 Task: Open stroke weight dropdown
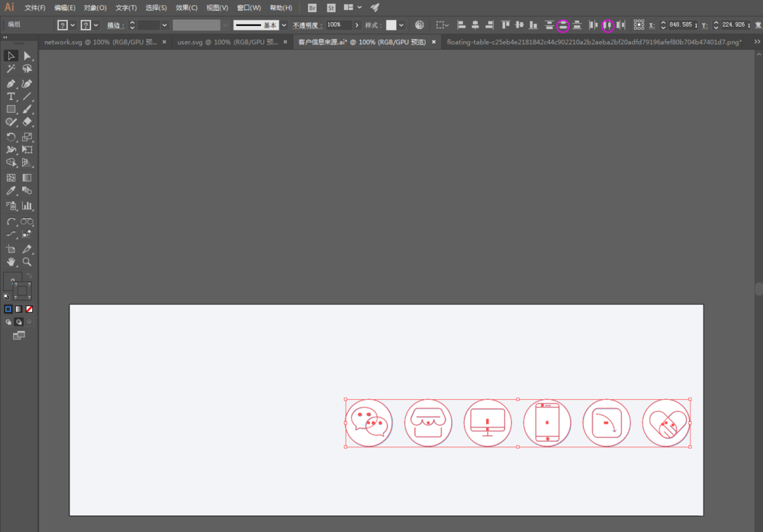coord(165,25)
